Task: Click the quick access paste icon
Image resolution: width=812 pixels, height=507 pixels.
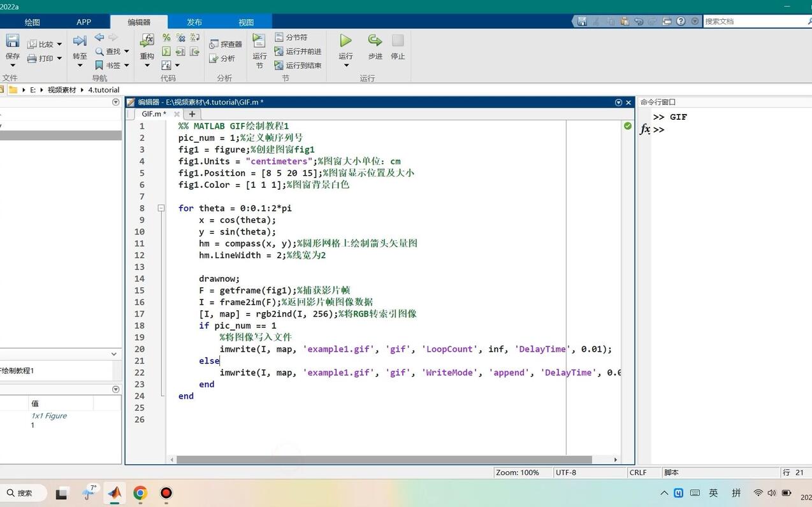Action: (625, 21)
